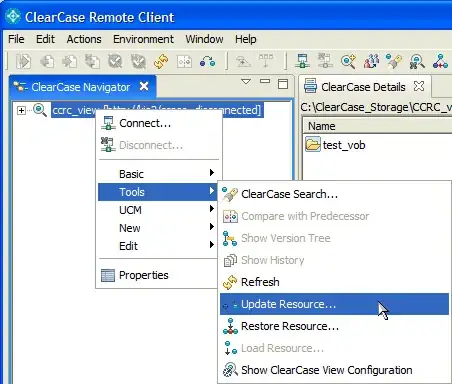Click the Name column header
452x384 pixels.
pos(377,126)
